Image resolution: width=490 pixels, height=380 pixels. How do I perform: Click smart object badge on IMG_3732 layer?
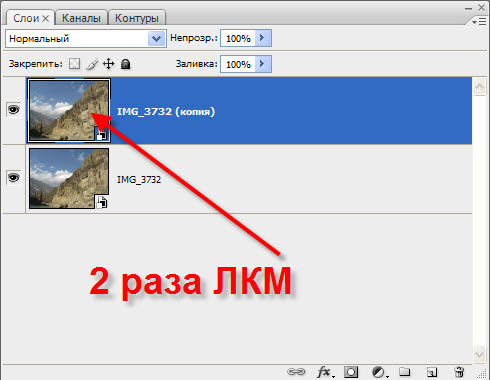pyautogui.click(x=102, y=202)
